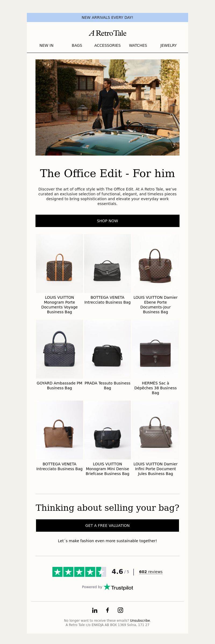
Task: Click the Trustpilot green star rating
Action: (x=79, y=572)
